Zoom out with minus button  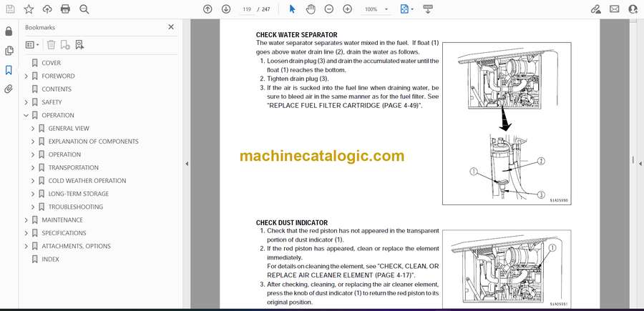pos(329,9)
